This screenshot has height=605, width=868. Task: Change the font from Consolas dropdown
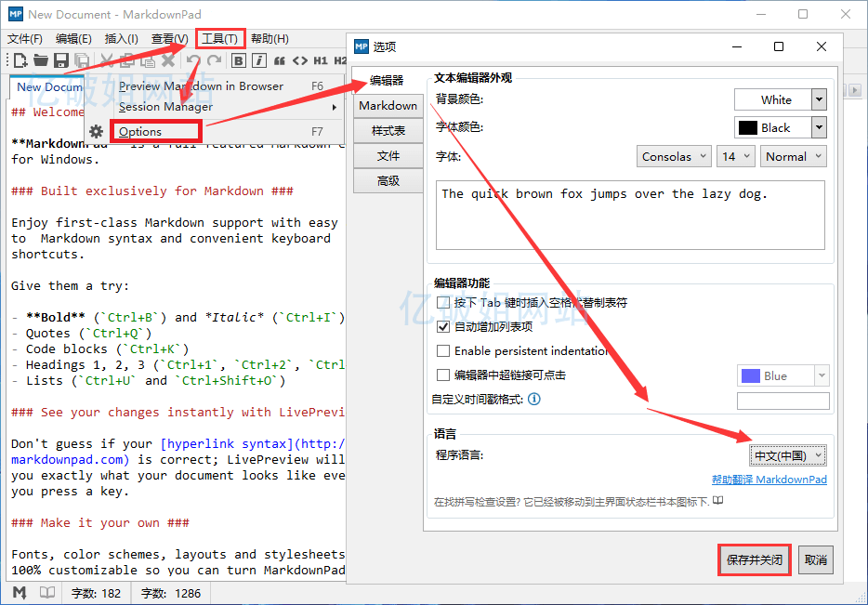(674, 156)
